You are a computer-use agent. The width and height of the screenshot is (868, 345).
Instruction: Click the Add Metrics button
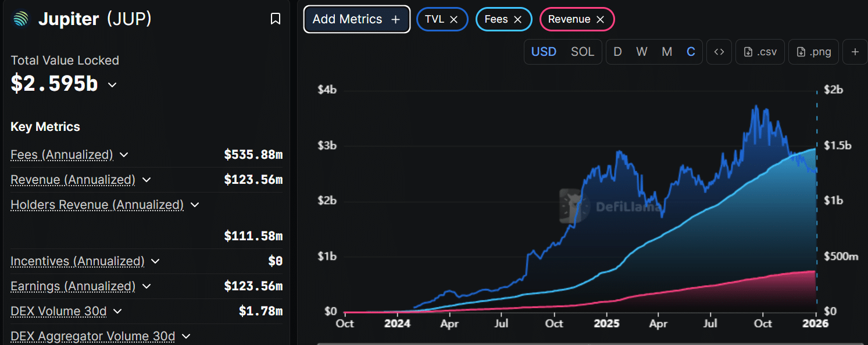point(356,19)
